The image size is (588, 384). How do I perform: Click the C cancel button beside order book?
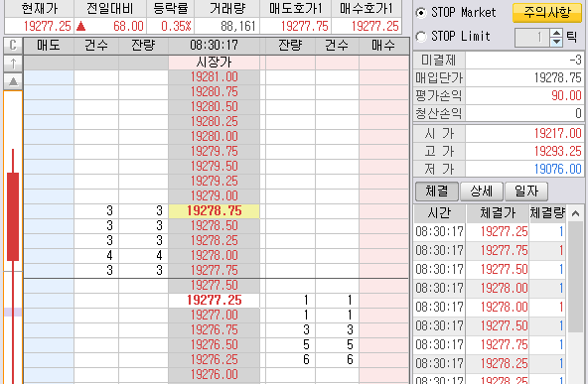13,46
